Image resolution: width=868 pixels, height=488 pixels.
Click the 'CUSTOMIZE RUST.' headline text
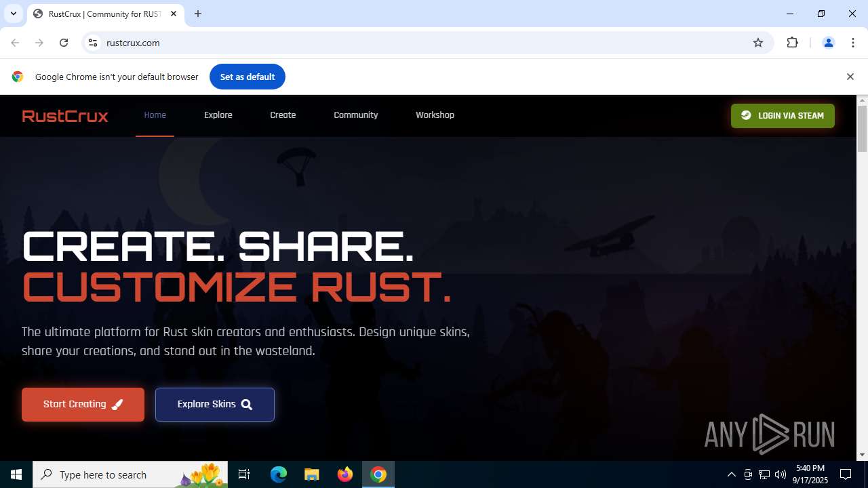point(237,287)
